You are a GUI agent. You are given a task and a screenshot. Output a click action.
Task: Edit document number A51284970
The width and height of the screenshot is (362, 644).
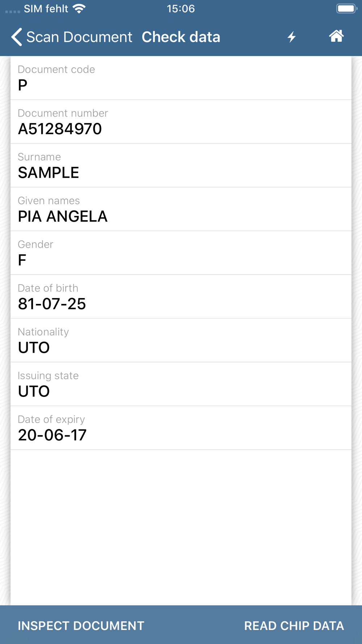point(181,122)
